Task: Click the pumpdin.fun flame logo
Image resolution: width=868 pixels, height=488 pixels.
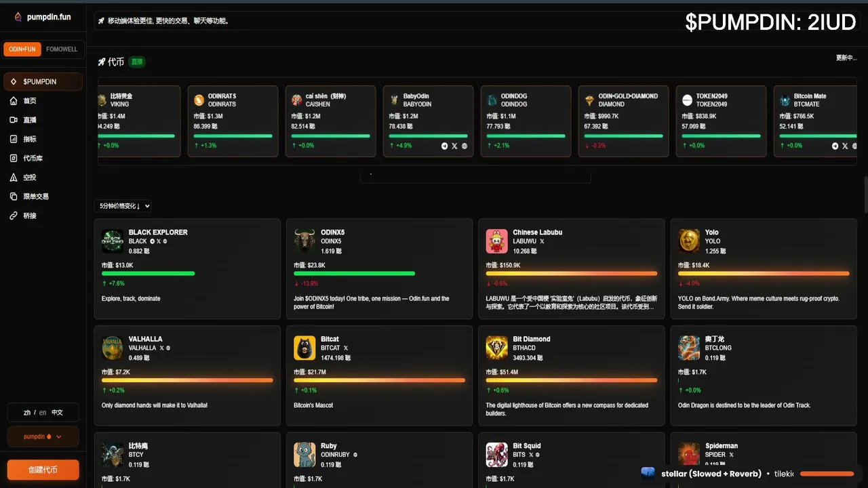Action: (x=18, y=17)
